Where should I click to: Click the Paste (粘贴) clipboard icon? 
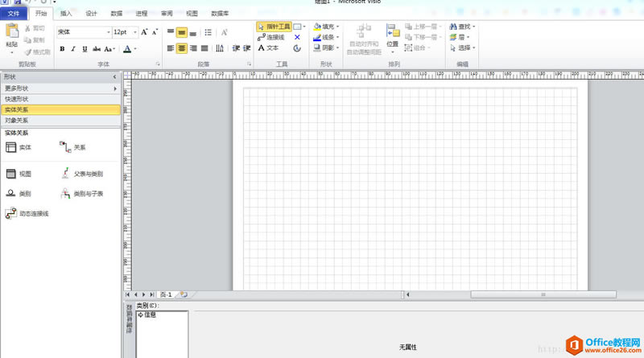click(12, 31)
